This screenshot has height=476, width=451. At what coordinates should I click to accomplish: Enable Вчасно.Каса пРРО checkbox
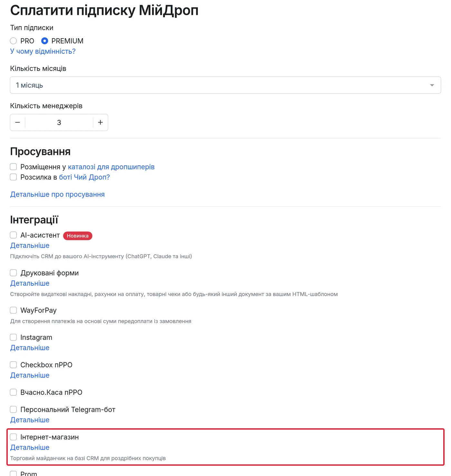click(13, 392)
